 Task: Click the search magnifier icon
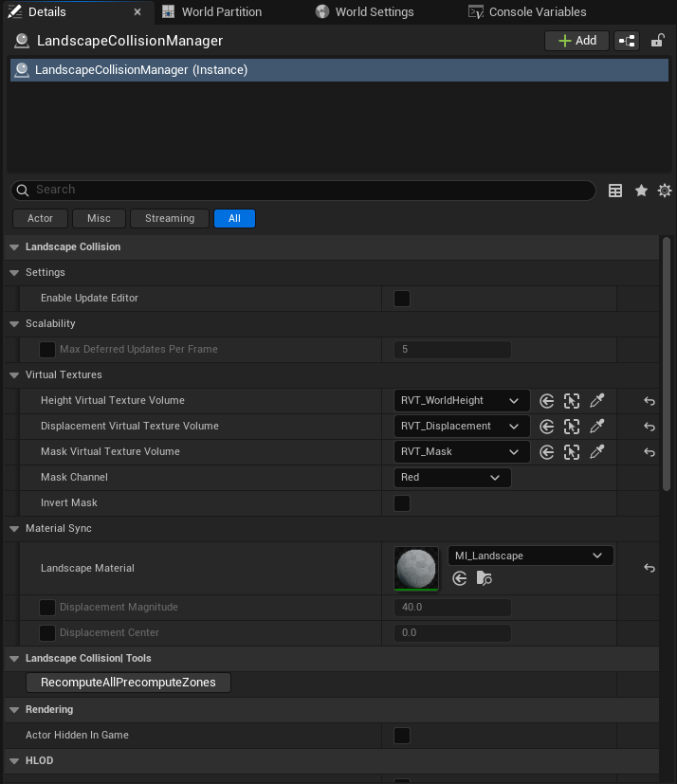tap(23, 190)
